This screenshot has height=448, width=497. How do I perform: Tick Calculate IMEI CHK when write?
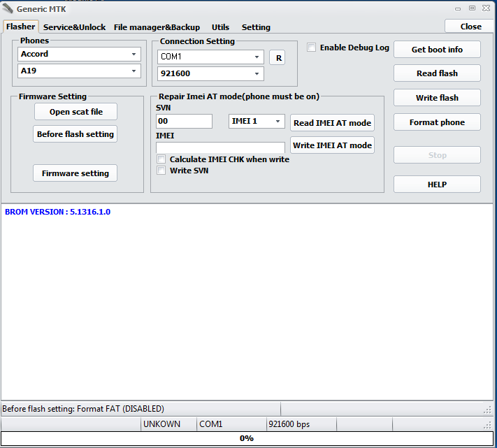coord(161,159)
